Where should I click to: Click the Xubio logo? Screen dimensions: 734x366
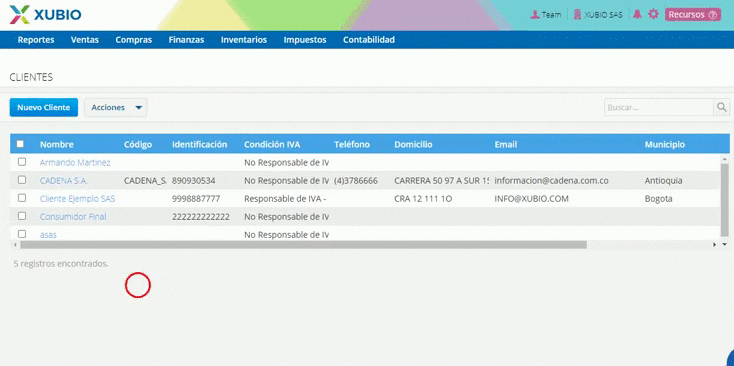45,15
